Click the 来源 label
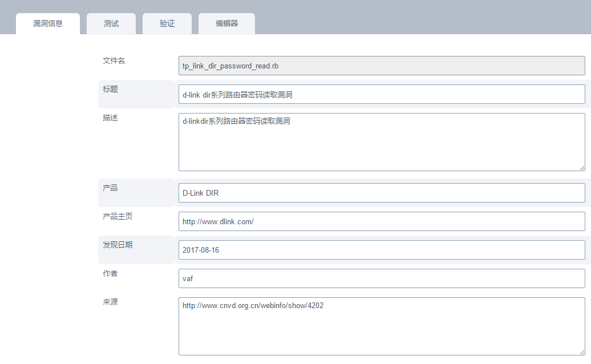This screenshot has height=364, width=591. [x=110, y=302]
